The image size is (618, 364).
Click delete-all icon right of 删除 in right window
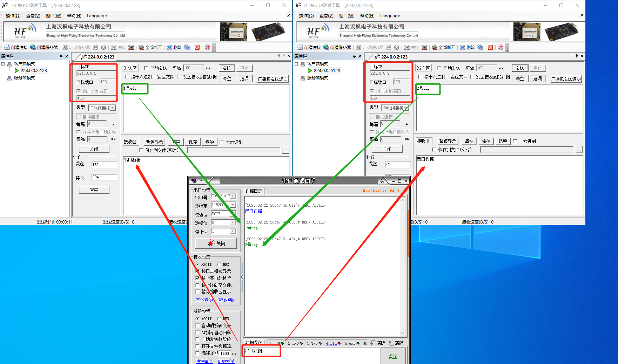[480, 47]
